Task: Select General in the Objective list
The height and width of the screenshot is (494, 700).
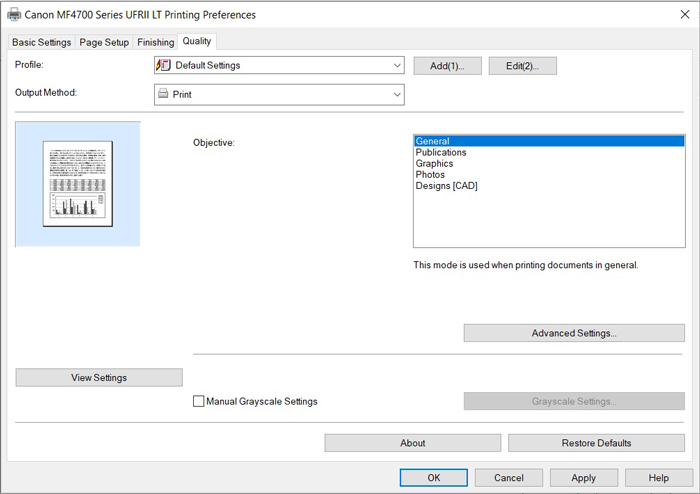Action: [x=549, y=141]
